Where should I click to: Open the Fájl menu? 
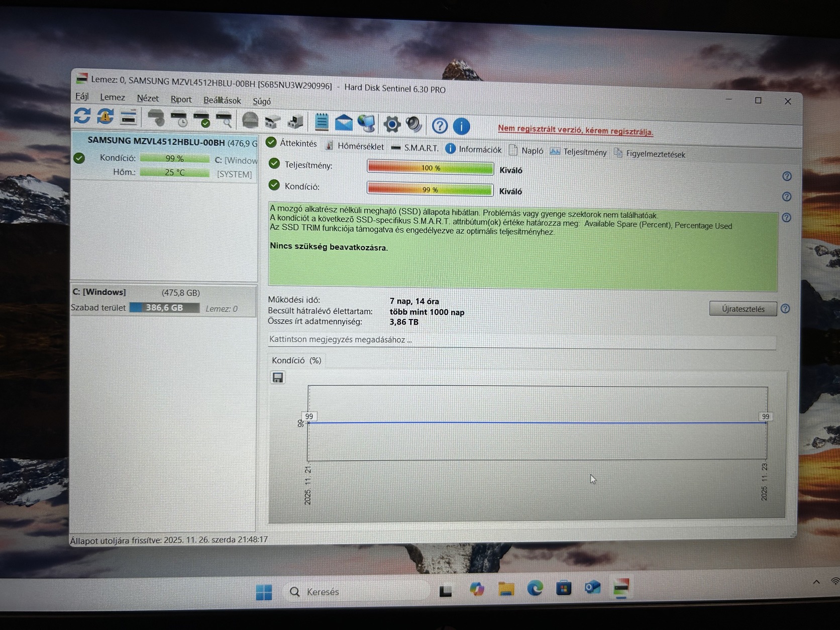(82, 96)
